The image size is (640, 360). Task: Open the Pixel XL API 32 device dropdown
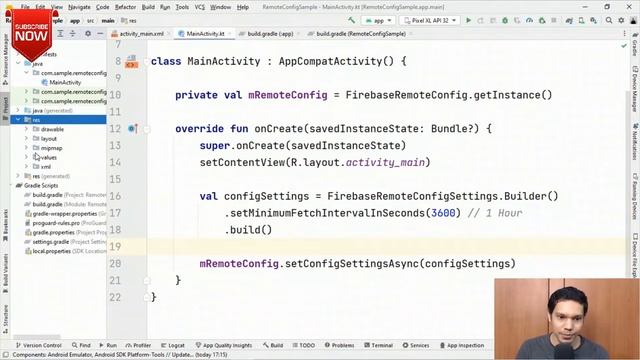coord(430,20)
